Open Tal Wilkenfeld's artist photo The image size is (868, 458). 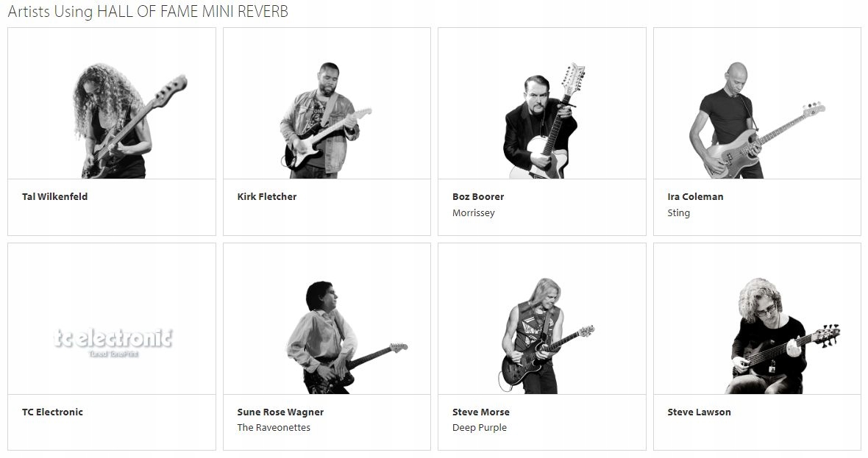(x=112, y=104)
